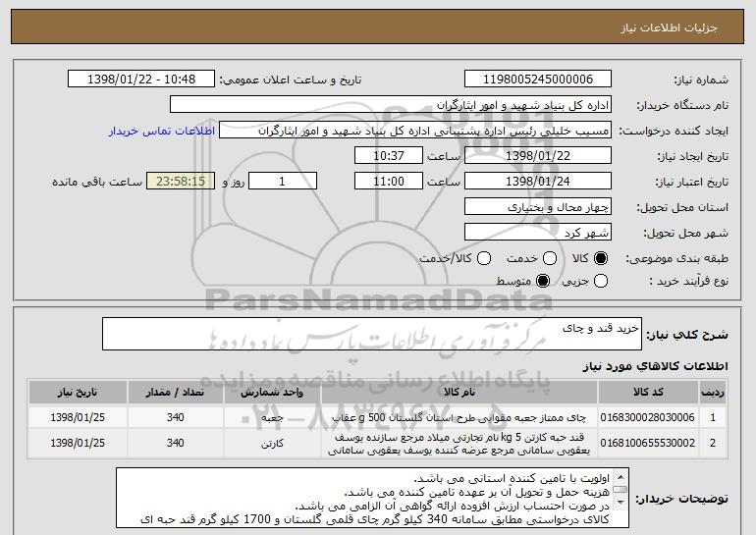Viewport: 756px width, 535px height.
Task: Click the ساعت باقی مانده label
Action: pos(97,182)
